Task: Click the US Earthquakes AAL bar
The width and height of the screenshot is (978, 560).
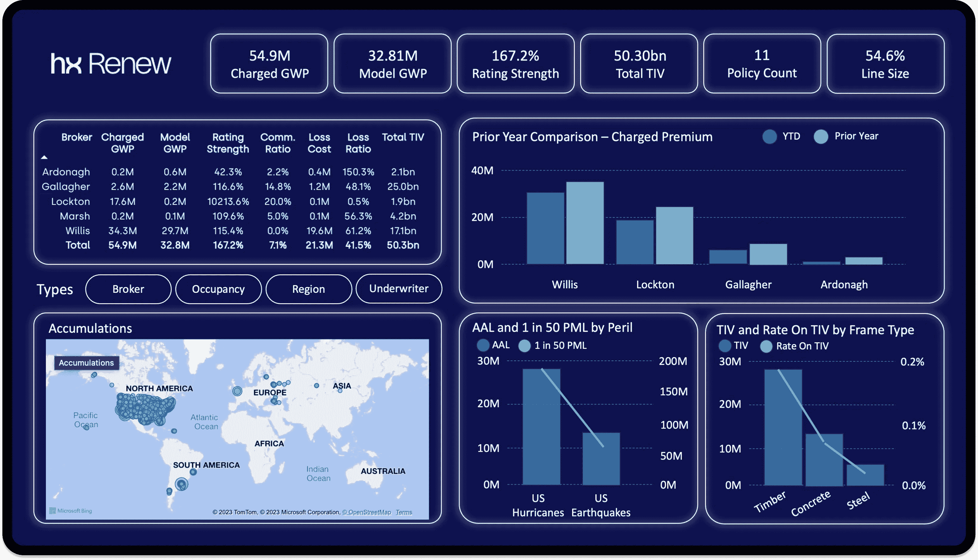Action: pyautogui.click(x=601, y=458)
